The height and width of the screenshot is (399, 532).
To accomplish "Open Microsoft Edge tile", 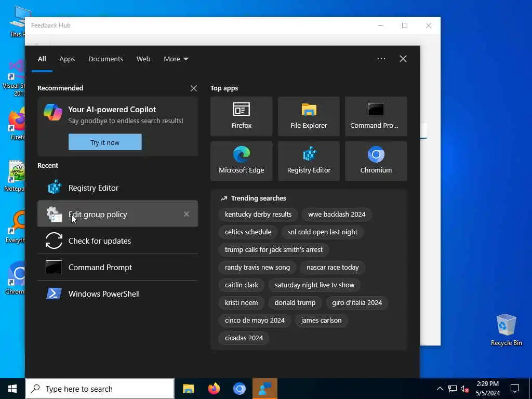I will (x=241, y=161).
